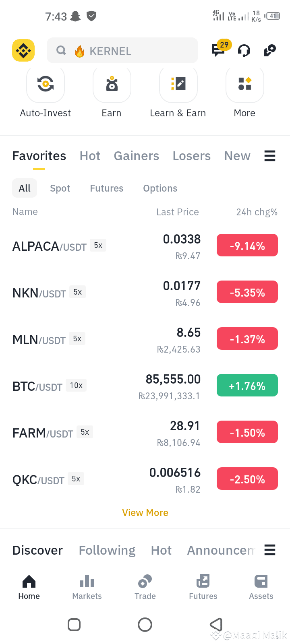Select the Futures filter chip
Viewport: 290px width, 644px height.
(107, 188)
